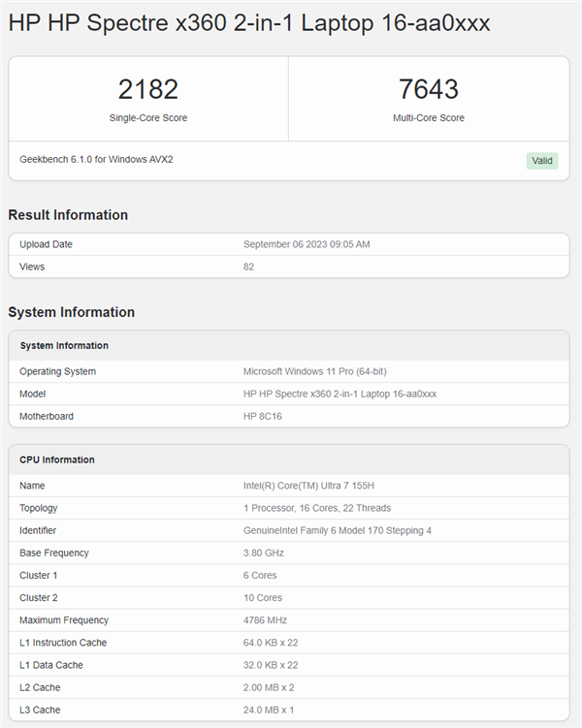Click the Multi-Core Score label

pos(429,118)
